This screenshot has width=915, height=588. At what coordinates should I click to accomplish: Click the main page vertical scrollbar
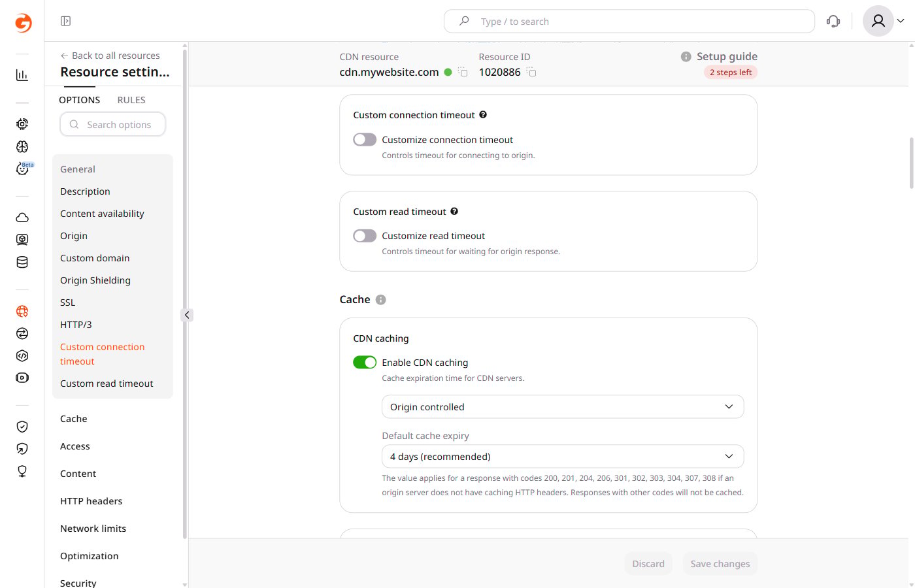click(x=911, y=163)
